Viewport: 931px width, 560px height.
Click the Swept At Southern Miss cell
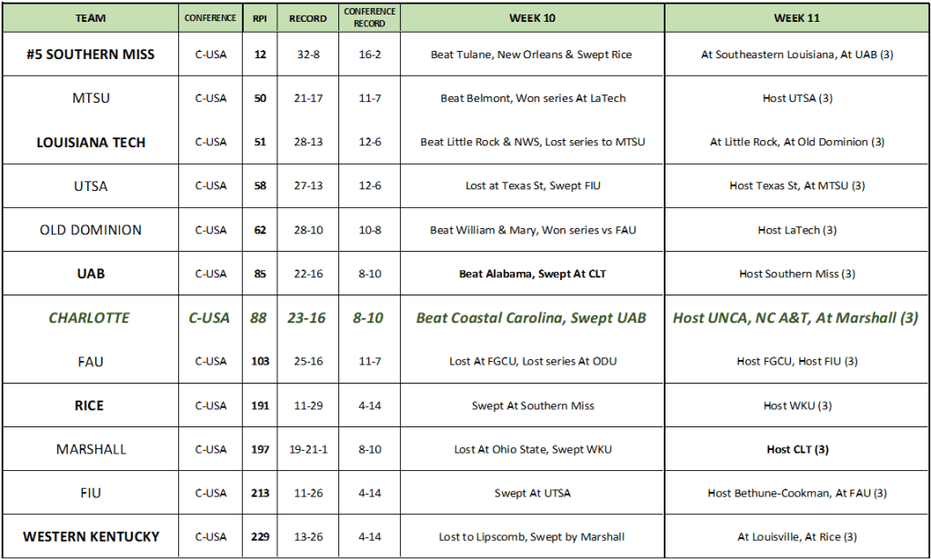click(x=532, y=405)
